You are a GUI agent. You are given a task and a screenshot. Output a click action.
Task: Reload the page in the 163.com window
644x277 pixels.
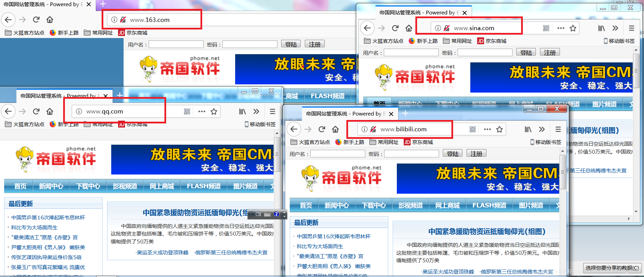coord(36,20)
